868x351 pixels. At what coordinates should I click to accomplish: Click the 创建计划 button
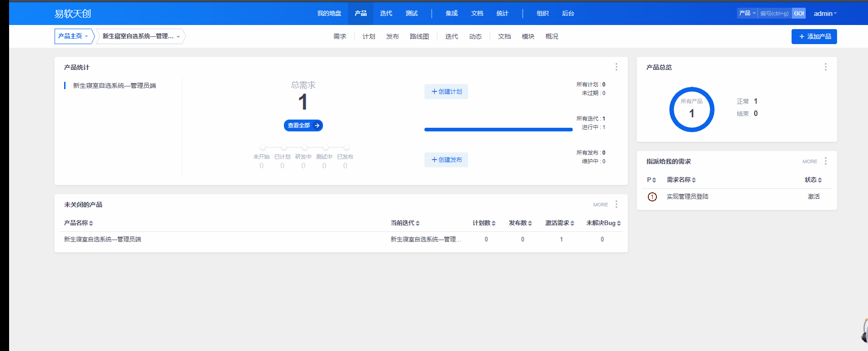[x=446, y=91]
